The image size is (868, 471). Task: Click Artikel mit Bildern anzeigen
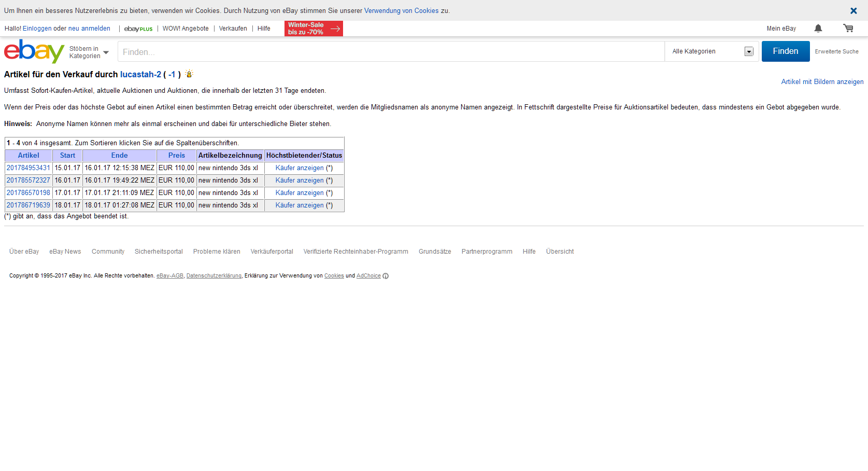[x=822, y=81]
